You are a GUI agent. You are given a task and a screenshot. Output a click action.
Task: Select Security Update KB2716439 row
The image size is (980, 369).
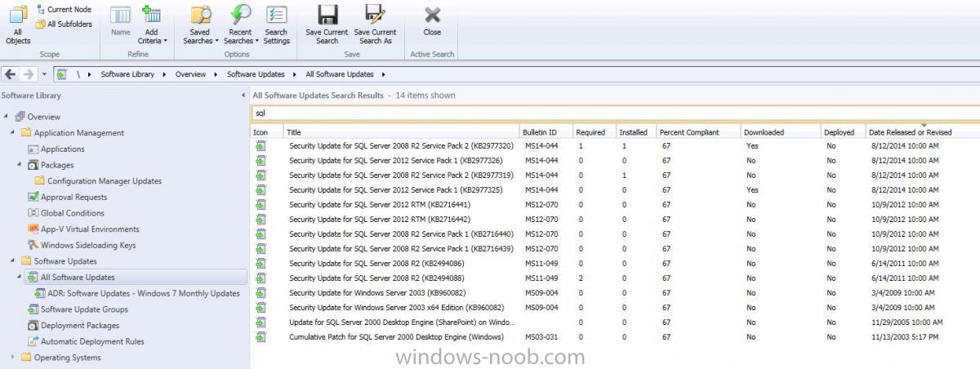coord(614,248)
